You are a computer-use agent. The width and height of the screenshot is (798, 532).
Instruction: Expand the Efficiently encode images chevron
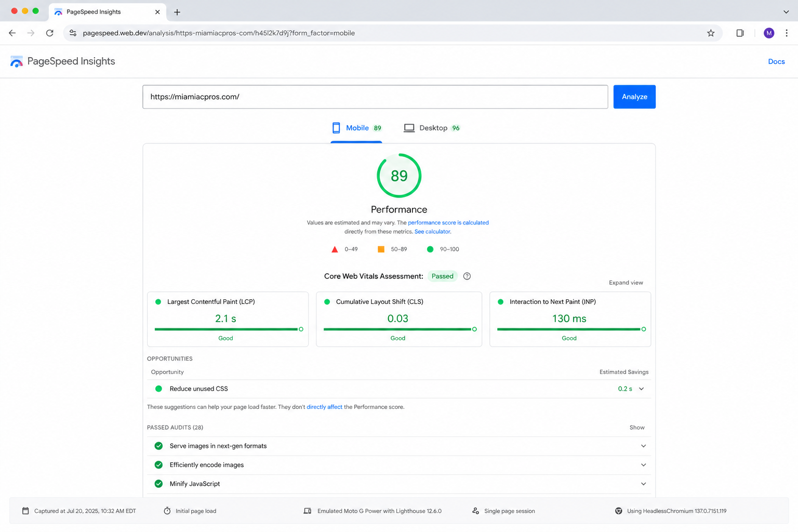(643, 465)
